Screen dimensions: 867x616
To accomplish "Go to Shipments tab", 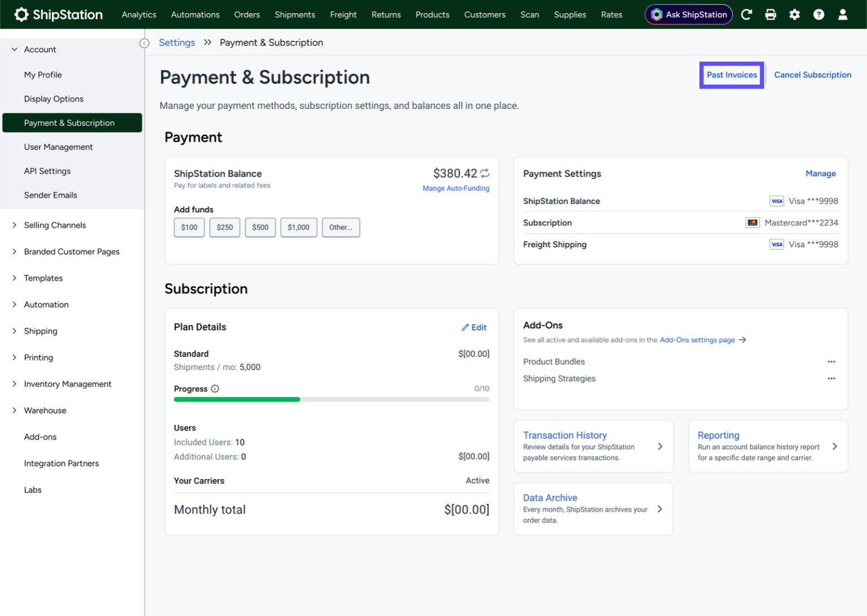I will tap(295, 15).
